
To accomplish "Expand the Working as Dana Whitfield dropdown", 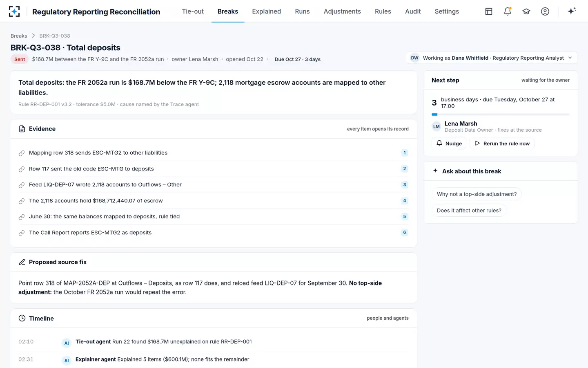I will click(492, 58).
